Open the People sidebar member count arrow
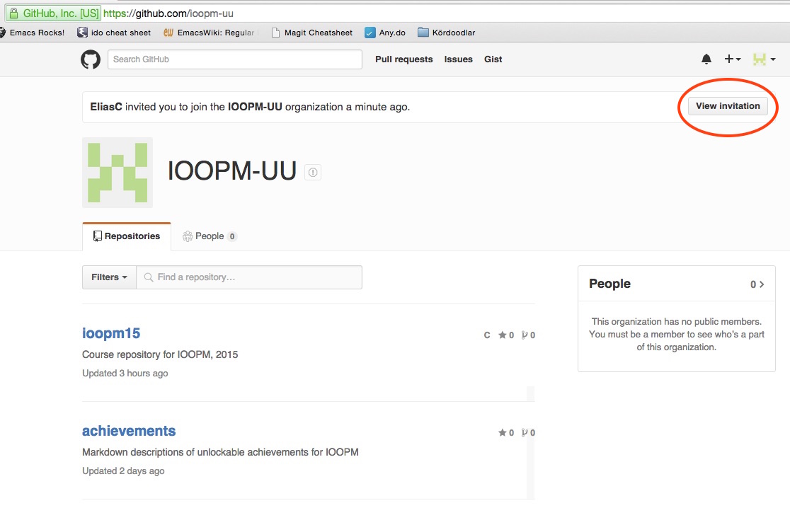Image resolution: width=790 pixels, height=532 pixels. 757,284
